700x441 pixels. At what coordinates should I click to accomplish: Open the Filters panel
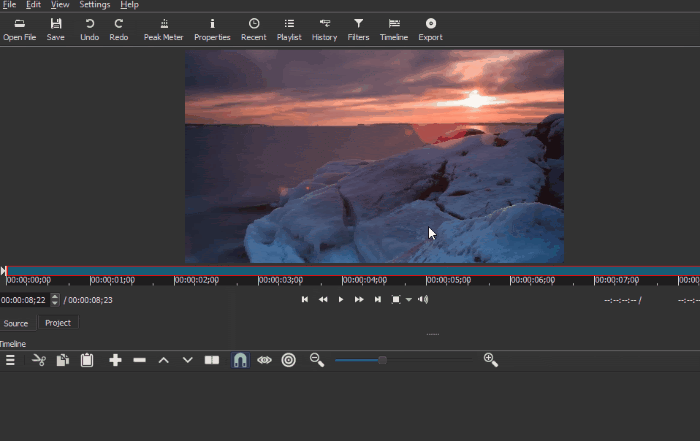pos(358,28)
